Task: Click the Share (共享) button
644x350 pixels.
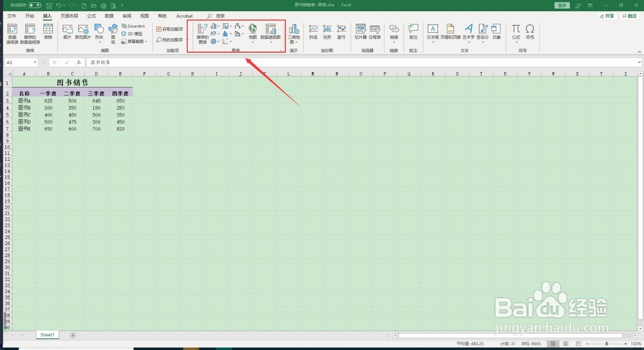Action: click(x=607, y=16)
